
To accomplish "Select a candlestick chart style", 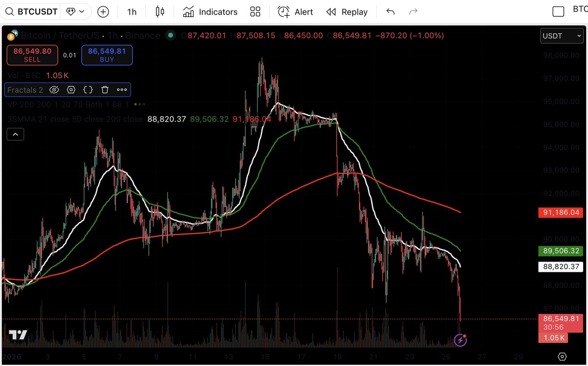I will tap(159, 11).
